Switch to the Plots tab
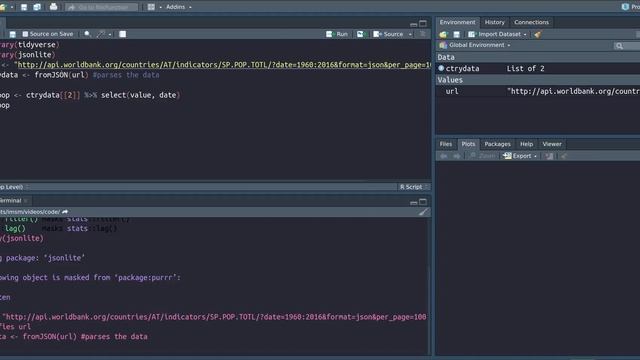The height and width of the screenshot is (360, 640). pyautogui.click(x=468, y=144)
